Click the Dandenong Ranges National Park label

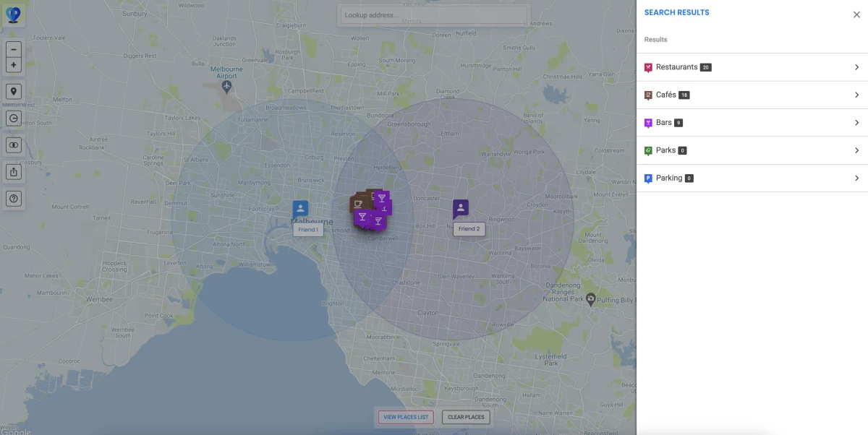(x=563, y=292)
